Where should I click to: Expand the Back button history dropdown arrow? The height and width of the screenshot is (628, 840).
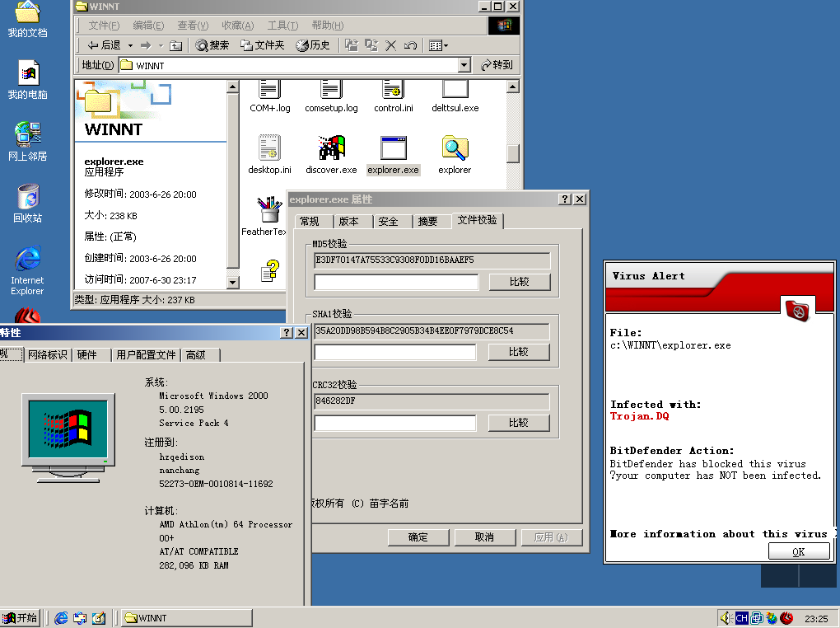pos(130,45)
